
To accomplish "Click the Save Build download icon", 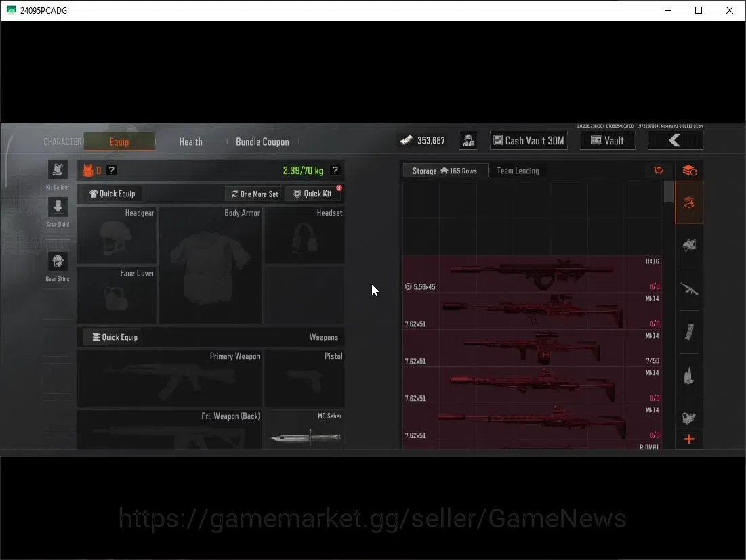I will pyautogui.click(x=58, y=207).
